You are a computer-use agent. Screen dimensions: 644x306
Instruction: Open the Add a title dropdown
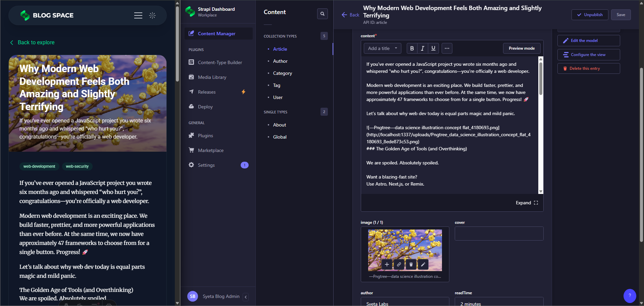[382, 48]
